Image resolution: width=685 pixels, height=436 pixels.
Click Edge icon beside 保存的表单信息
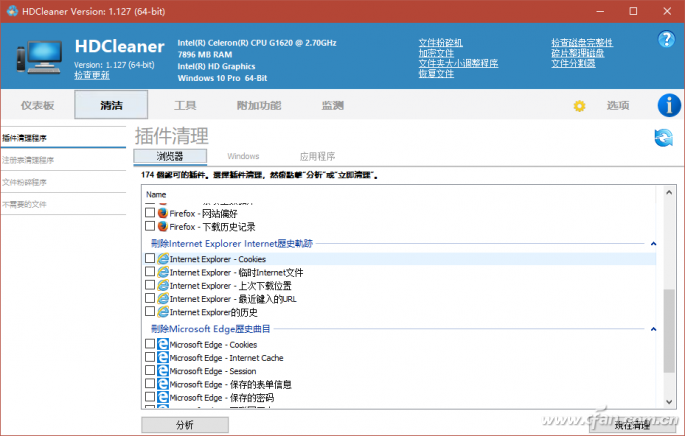pos(163,384)
